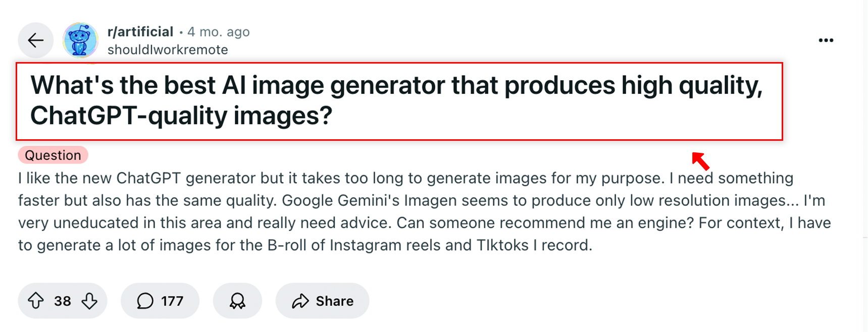Open the r/artificial subreddit avatar
This screenshot has height=332, width=868.
(x=80, y=40)
